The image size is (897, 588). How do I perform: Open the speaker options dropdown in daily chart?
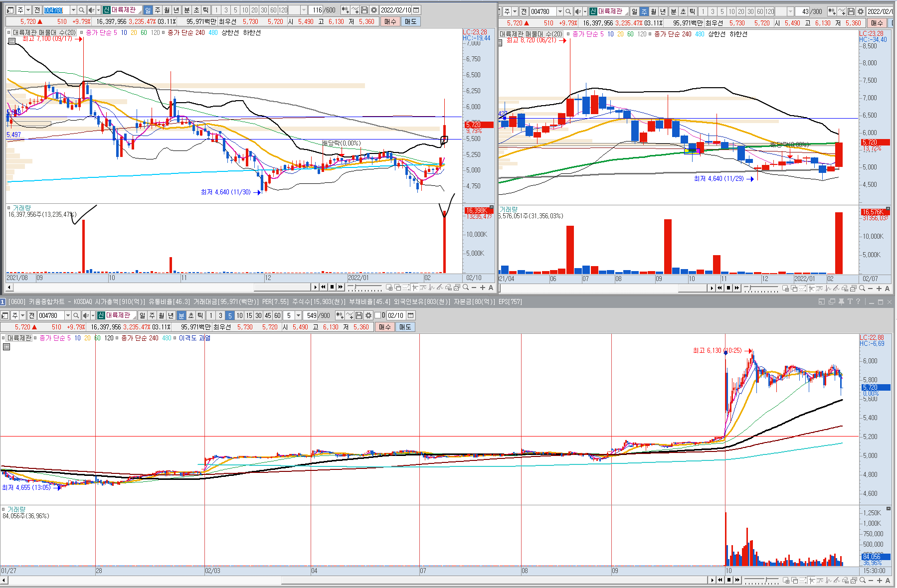click(x=98, y=10)
